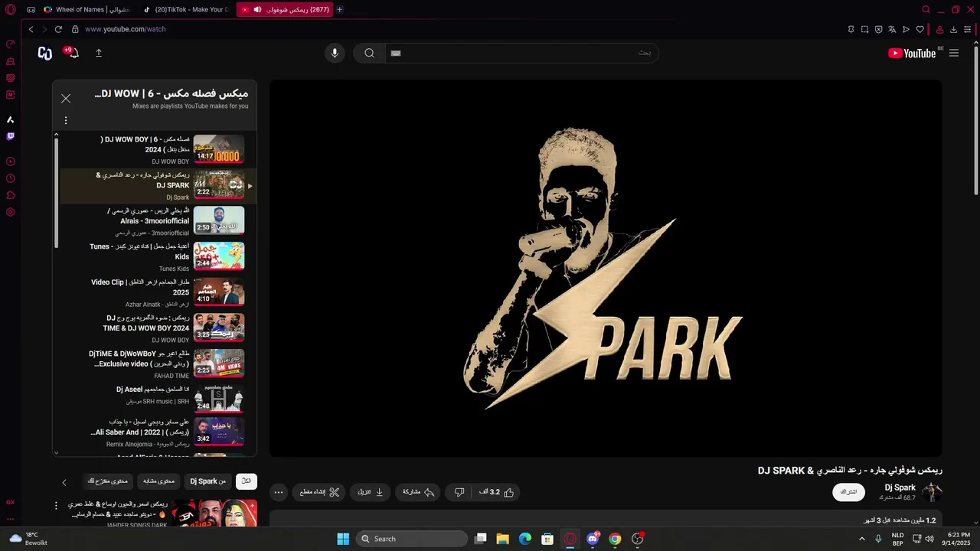Click the YouTube search magnifier button
Image resolution: width=980 pixels, height=551 pixels.
pos(369,53)
